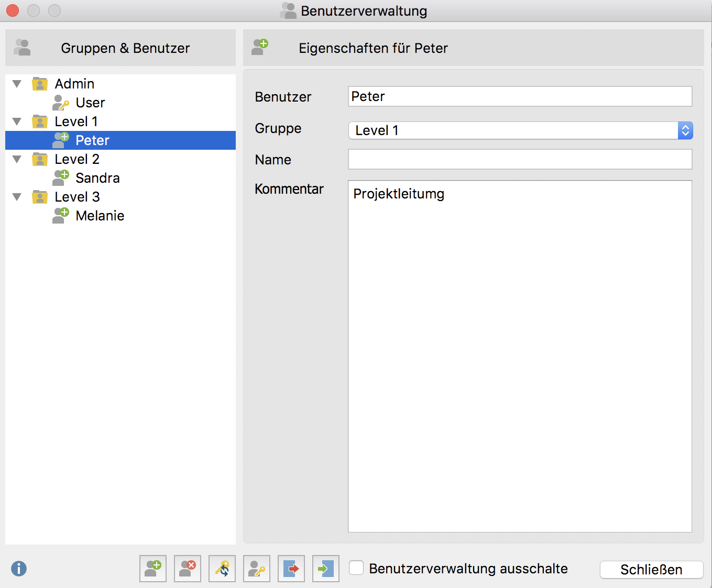Click the user icon beside Melanie
712x588 pixels.
point(61,216)
